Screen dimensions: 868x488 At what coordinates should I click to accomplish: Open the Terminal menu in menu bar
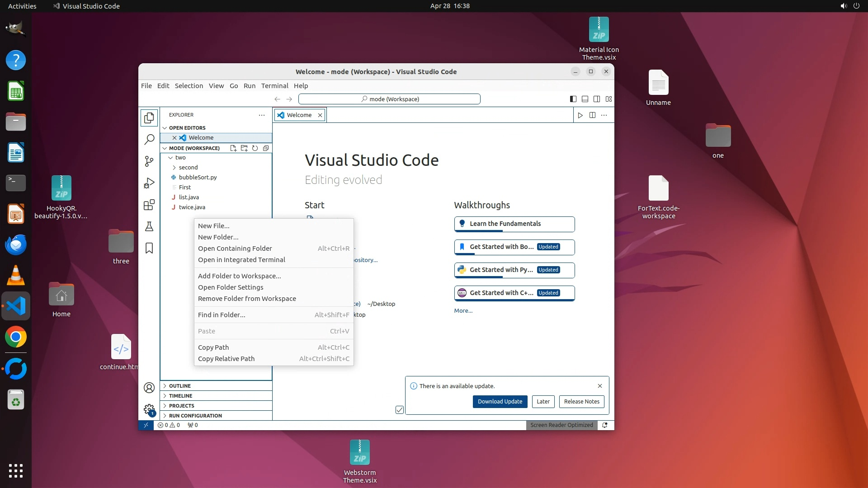(x=274, y=86)
